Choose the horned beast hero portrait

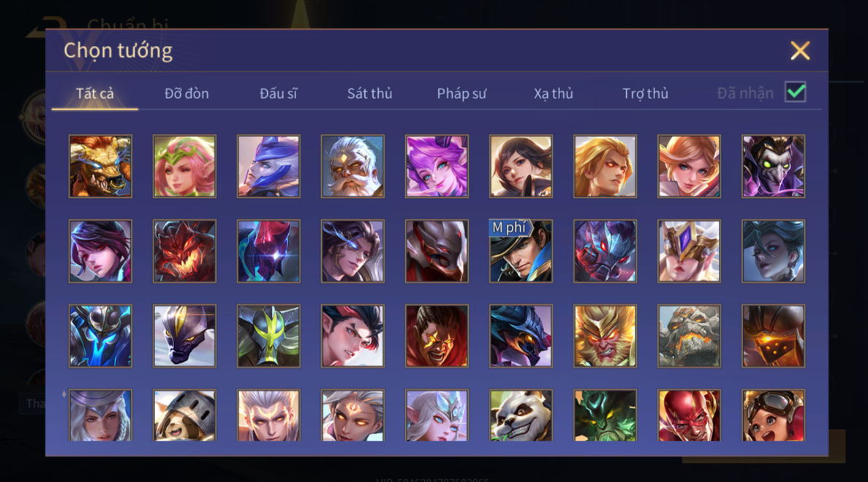(x=100, y=167)
